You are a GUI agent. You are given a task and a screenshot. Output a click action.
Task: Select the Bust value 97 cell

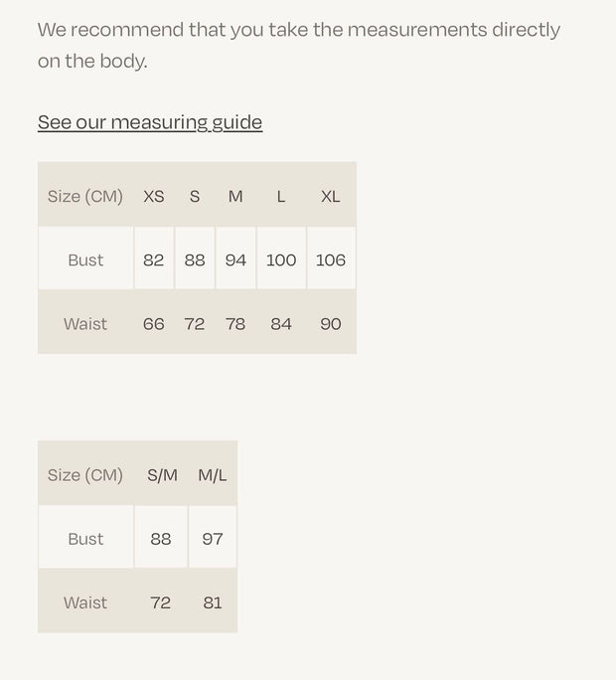click(213, 538)
